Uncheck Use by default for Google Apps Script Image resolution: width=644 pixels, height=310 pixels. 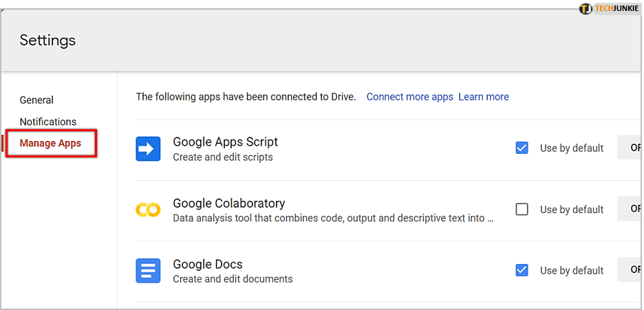coord(522,148)
